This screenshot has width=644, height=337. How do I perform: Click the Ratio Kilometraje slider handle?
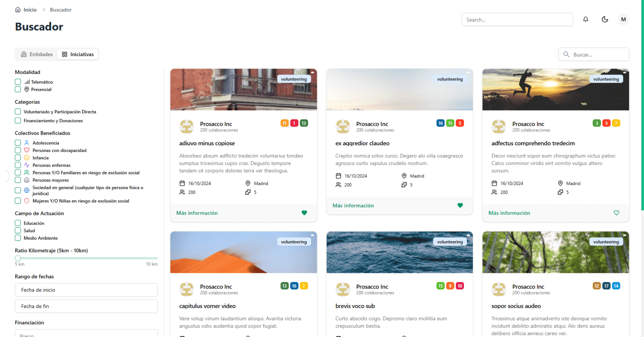pyautogui.click(x=18, y=258)
